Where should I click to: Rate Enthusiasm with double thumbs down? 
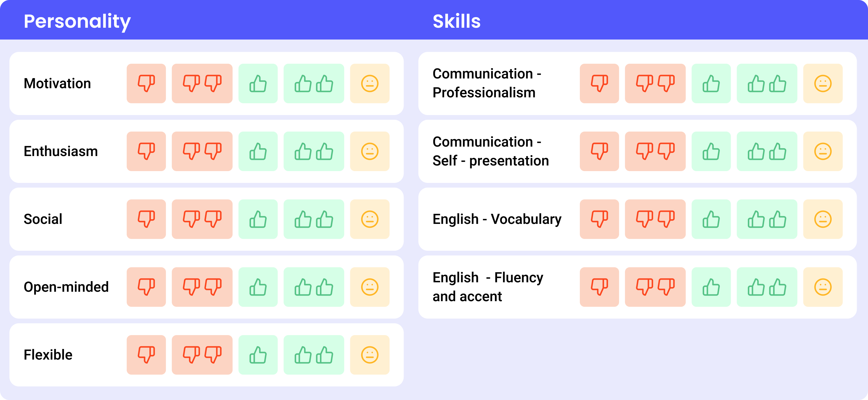pyautogui.click(x=202, y=151)
